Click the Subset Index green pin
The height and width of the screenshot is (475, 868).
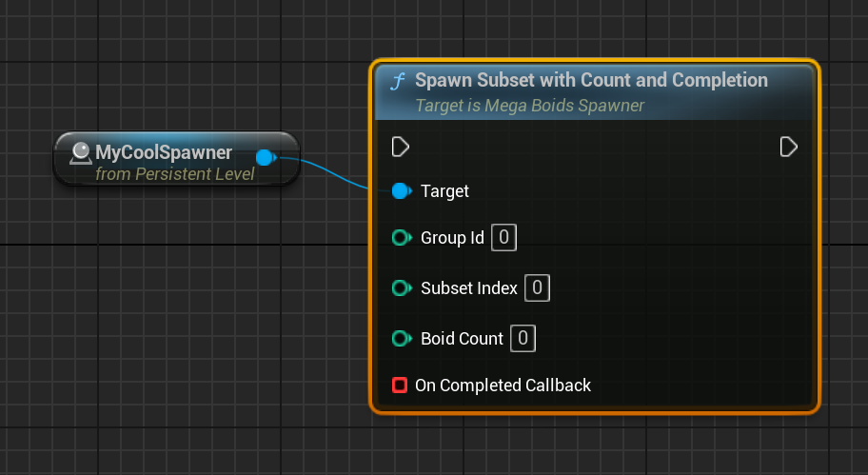tap(401, 287)
